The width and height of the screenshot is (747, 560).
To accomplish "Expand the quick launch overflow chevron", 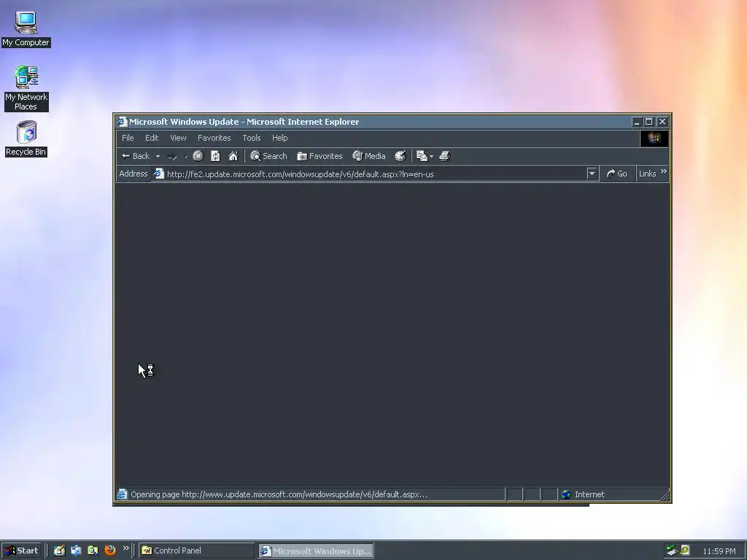I will pos(125,548).
